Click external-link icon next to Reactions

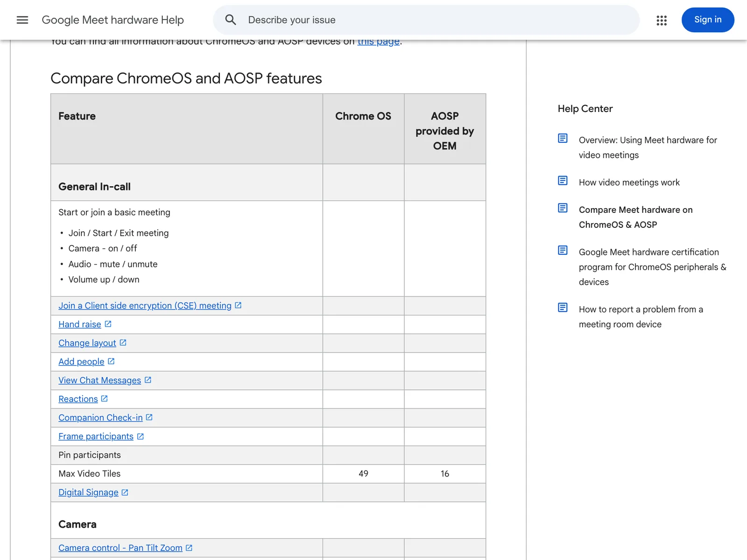(x=104, y=399)
